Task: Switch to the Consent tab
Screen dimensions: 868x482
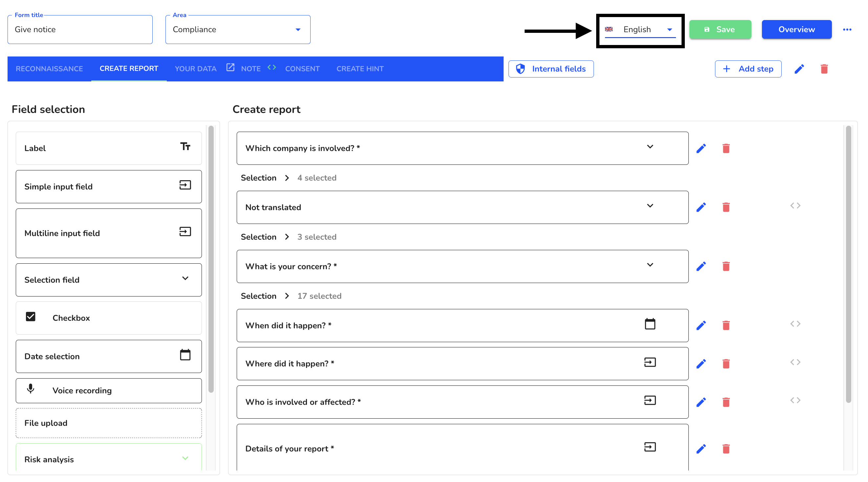Action: tap(302, 69)
